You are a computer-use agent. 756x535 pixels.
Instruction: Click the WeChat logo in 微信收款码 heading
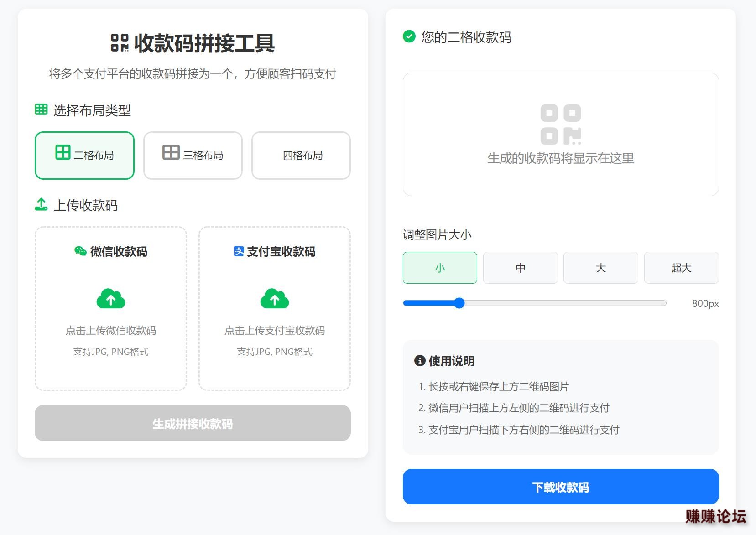pos(80,251)
